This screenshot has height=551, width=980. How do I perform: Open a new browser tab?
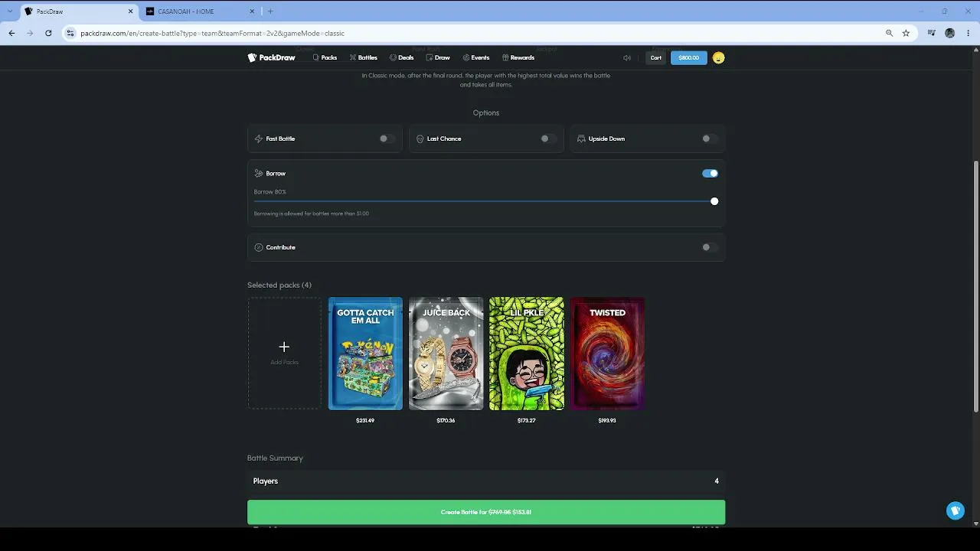[270, 11]
